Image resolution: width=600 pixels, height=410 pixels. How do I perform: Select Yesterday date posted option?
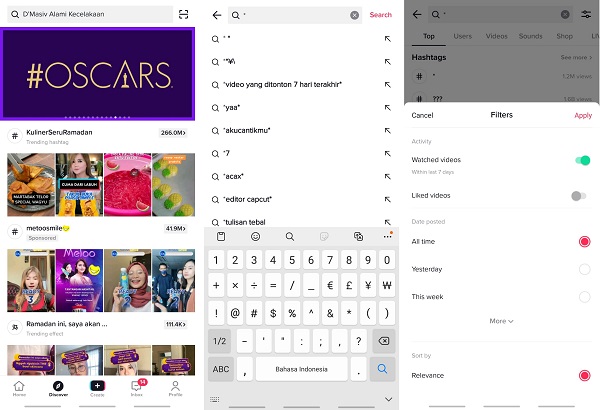pos(584,269)
